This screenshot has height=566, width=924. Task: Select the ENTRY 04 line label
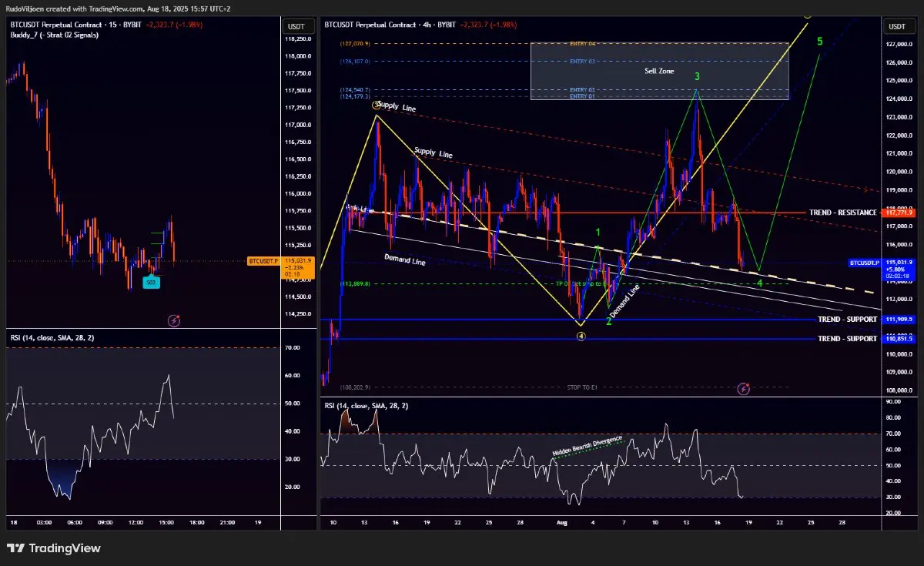click(x=583, y=44)
